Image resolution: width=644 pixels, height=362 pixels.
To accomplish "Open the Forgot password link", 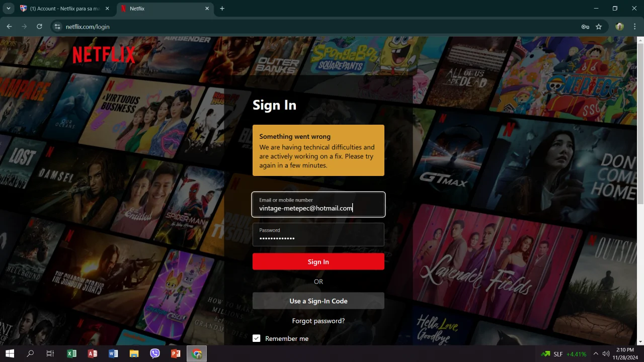I will (318, 321).
